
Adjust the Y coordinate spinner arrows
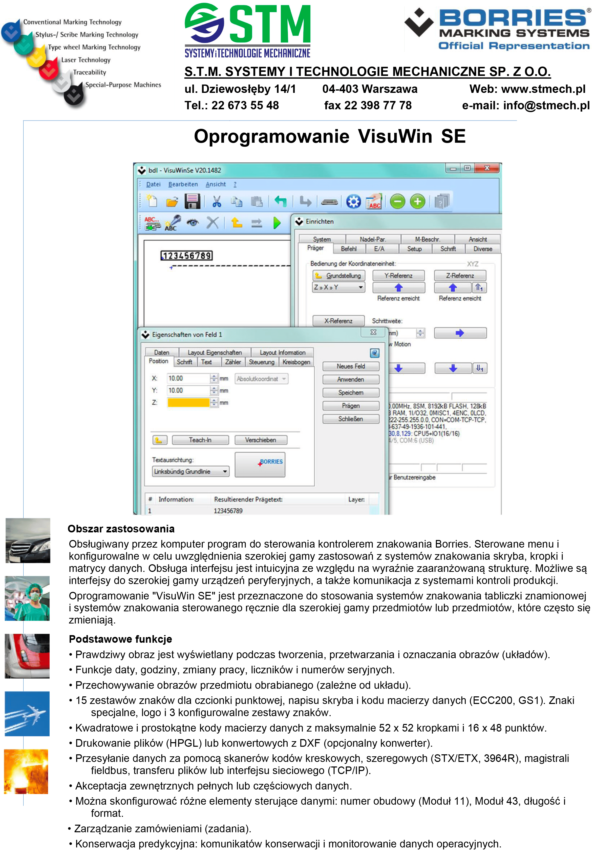214,390
